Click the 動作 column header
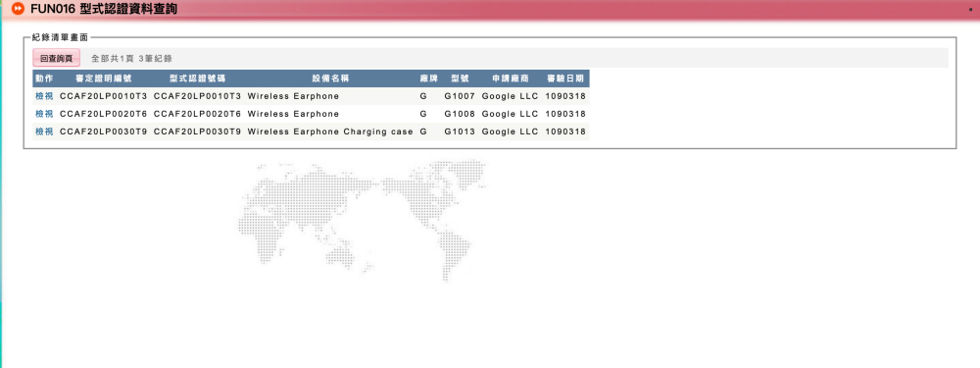The height and width of the screenshot is (368, 980). 44,79
